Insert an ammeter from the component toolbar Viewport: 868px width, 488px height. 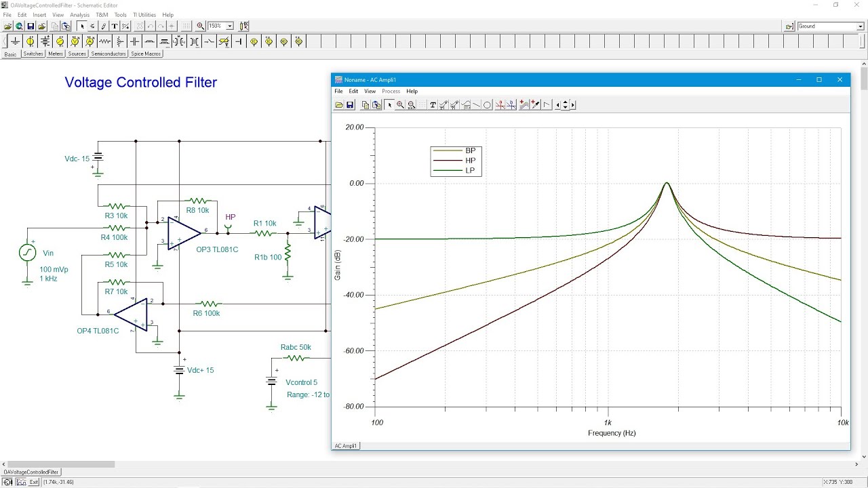(x=90, y=41)
